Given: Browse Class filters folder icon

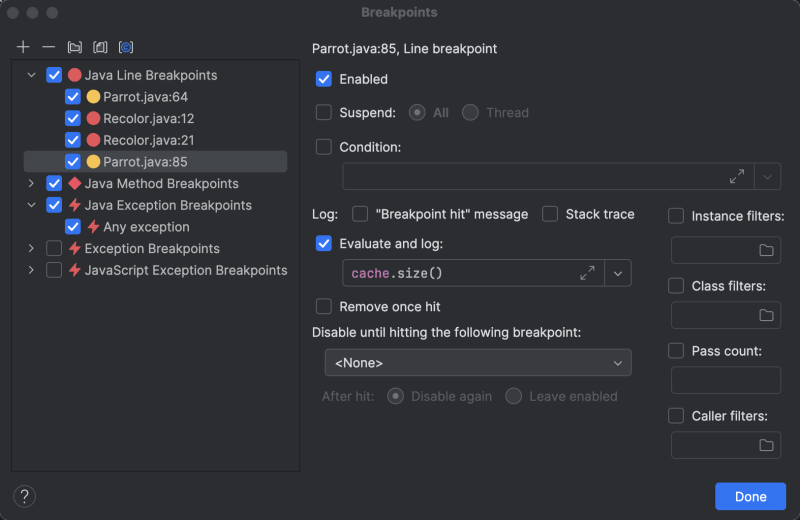Looking at the screenshot, I should click(x=767, y=315).
